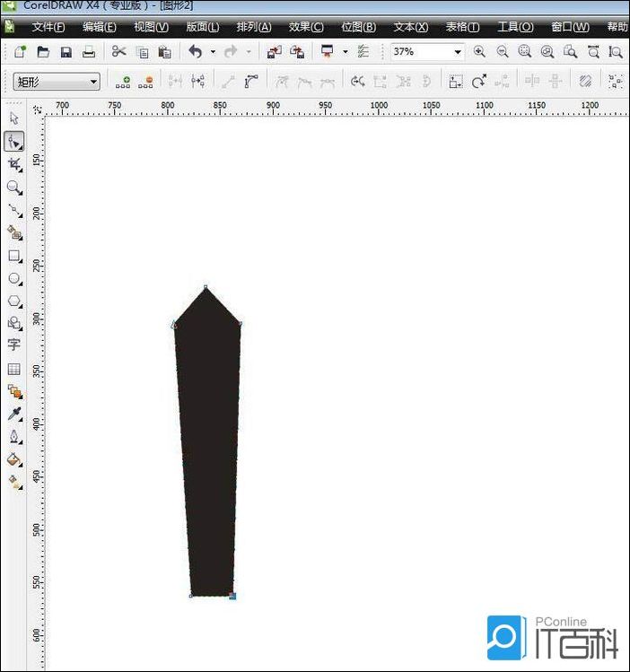Copy the selection to clipboard

pyautogui.click(x=142, y=52)
